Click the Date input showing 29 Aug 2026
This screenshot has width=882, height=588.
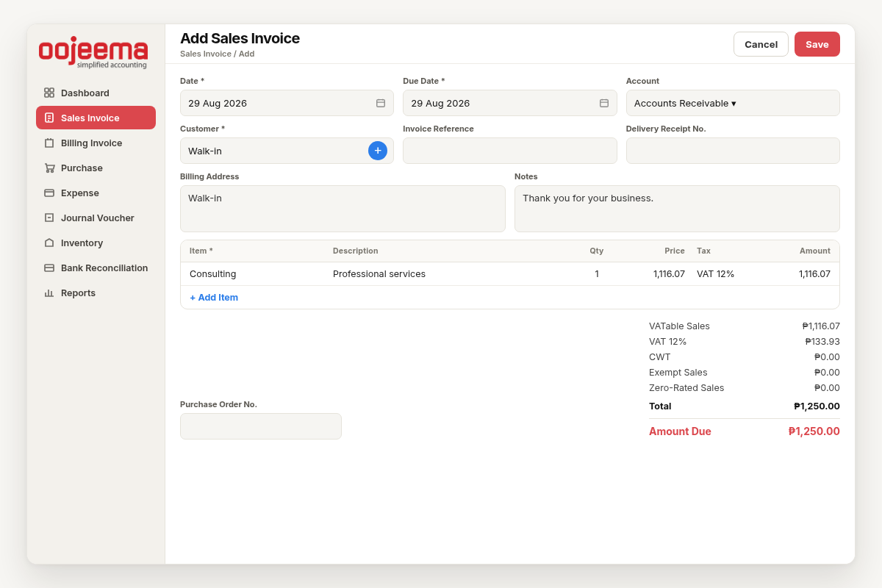point(287,103)
